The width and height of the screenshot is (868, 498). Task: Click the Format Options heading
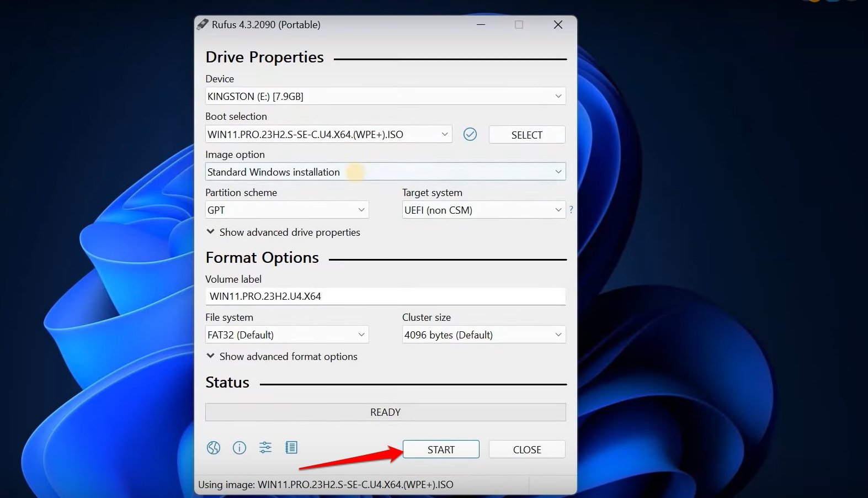(x=262, y=258)
